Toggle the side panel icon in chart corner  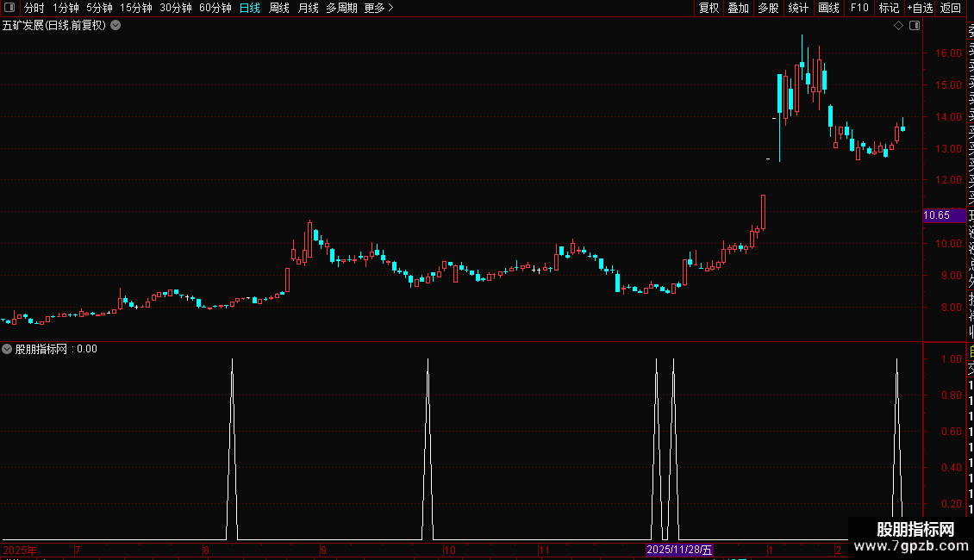915,26
